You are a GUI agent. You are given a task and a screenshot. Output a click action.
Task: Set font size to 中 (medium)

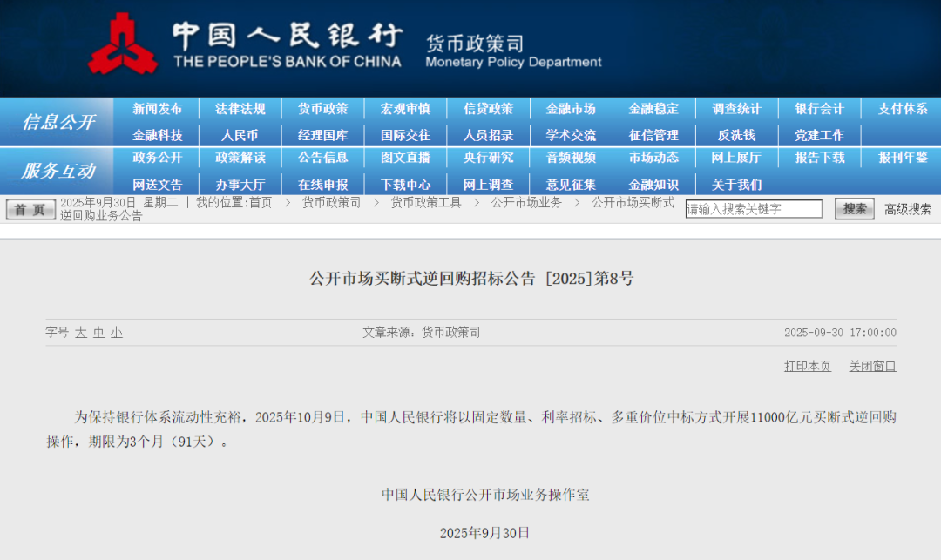coord(98,333)
